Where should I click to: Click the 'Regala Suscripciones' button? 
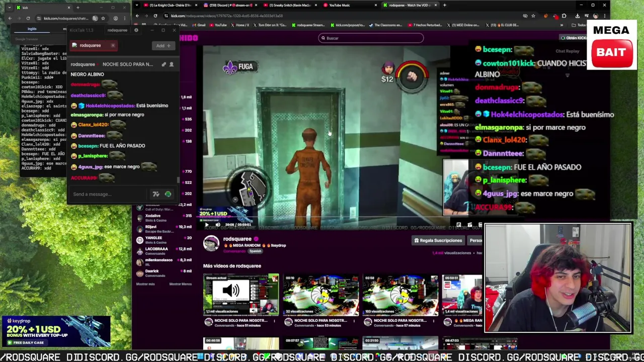click(438, 240)
